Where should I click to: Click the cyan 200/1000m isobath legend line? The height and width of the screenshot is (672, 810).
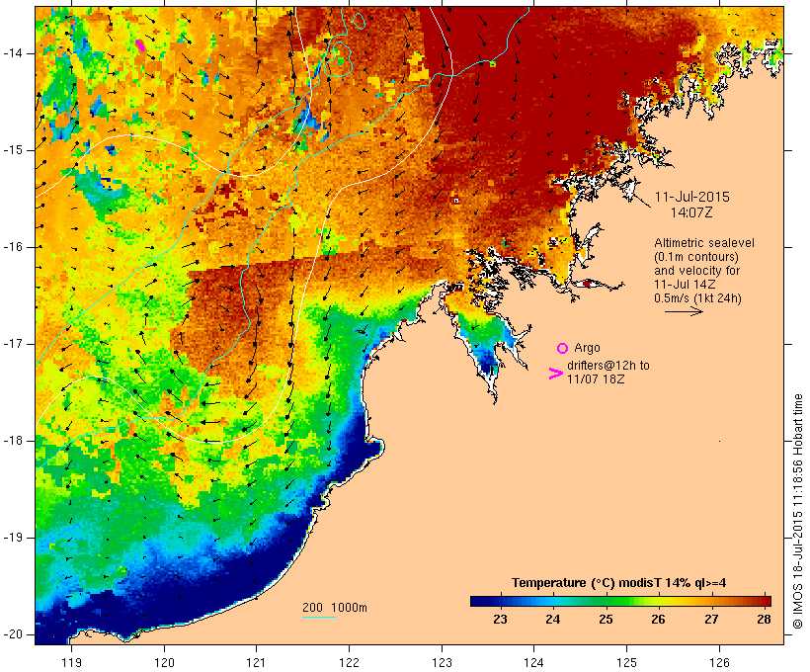[x=319, y=617]
